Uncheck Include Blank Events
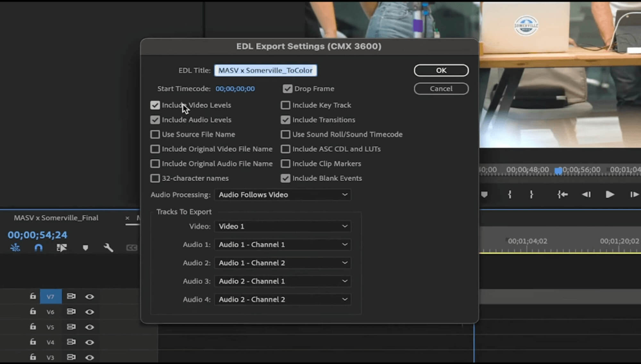641x364 pixels. tap(285, 178)
